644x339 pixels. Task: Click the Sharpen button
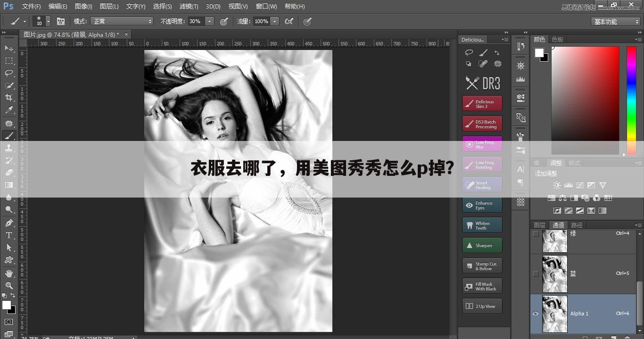[482, 246]
